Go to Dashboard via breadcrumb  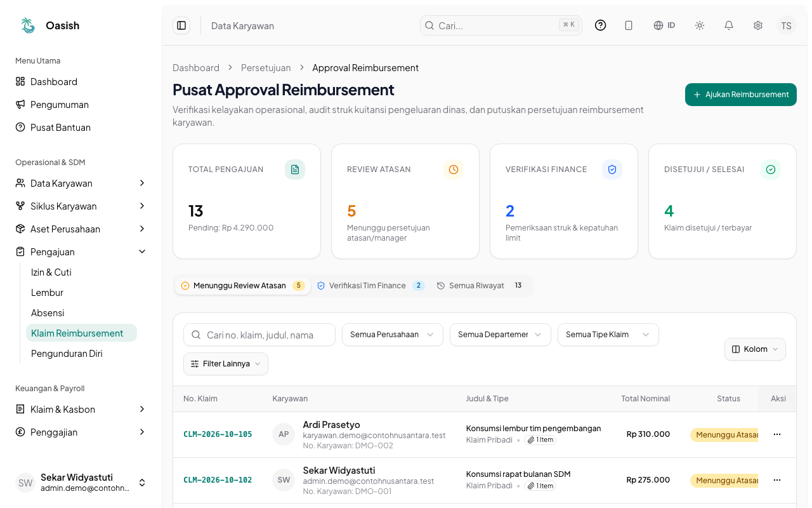(x=196, y=68)
